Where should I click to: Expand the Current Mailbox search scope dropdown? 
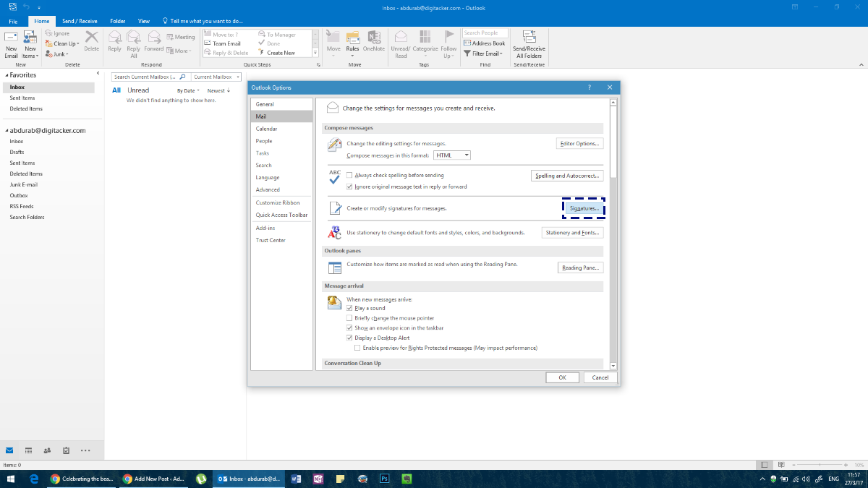pos(216,77)
